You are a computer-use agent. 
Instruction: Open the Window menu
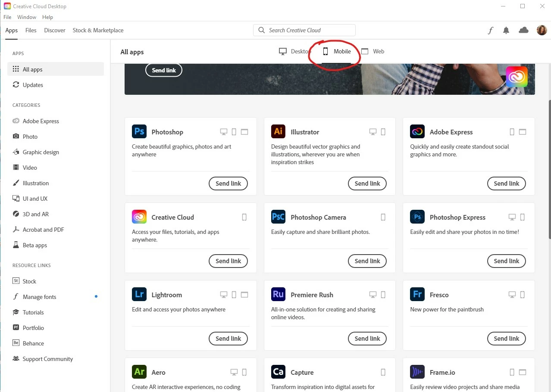click(x=27, y=17)
